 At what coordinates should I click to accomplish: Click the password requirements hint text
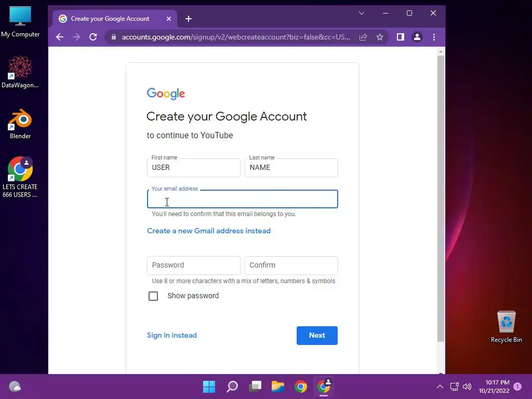[x=244, y=281]
